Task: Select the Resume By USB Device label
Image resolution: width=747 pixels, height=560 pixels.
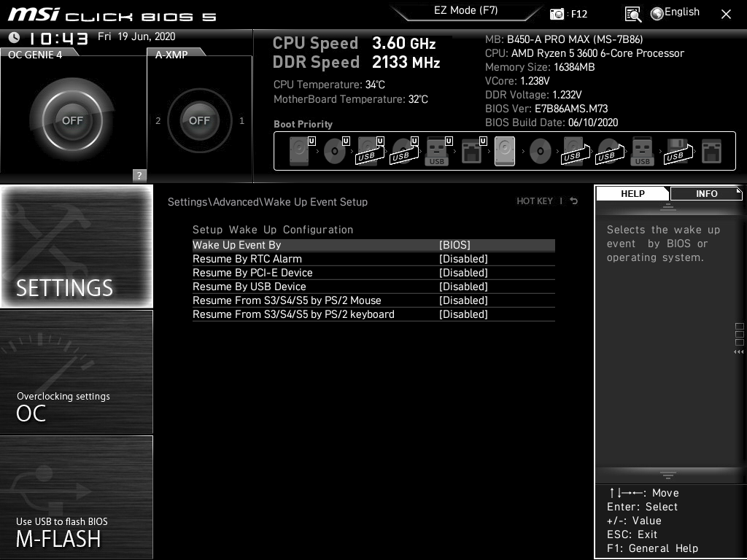Action: click(x=249, y=286)
